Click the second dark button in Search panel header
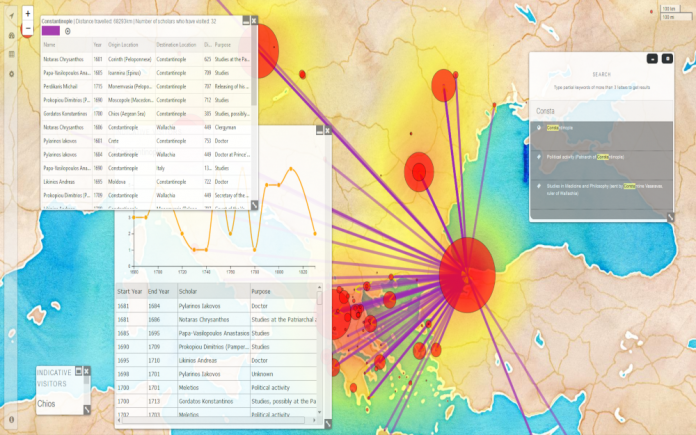The image size is (696, 435). pos(667,59)
